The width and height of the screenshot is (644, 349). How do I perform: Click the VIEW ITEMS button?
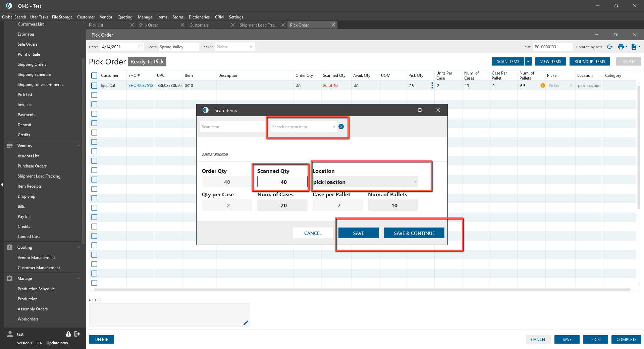tap(551, 61)
